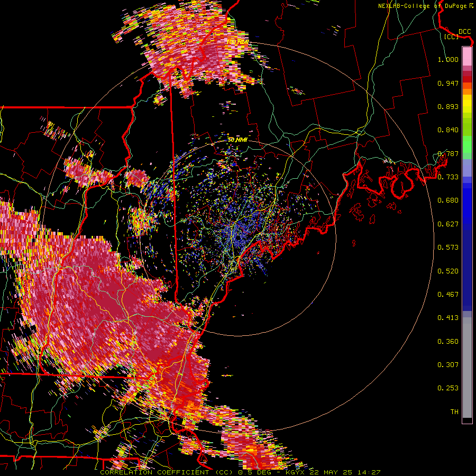Screen dimensions: 476x476
Task: Select the 0.253 scale value
Action: click(448, 388)
